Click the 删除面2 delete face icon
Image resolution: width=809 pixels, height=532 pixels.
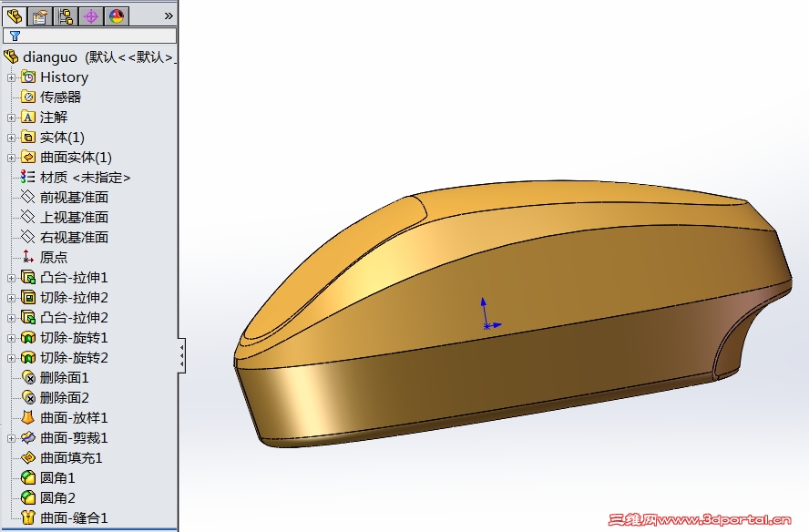(x=28, y=398)
